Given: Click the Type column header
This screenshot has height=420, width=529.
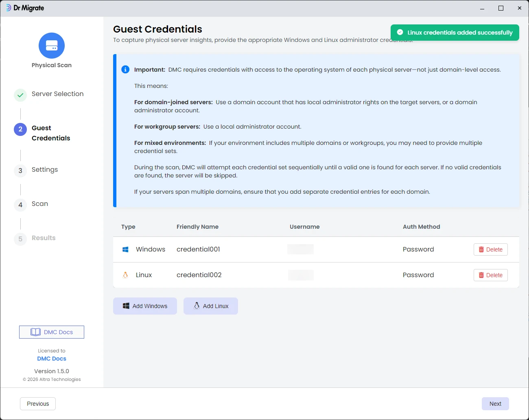Looking at the screenshot, I should tap(128, 227).
